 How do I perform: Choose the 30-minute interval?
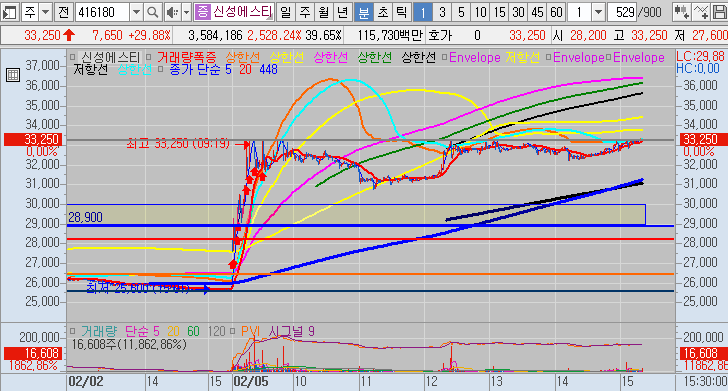pyautogui.click(x=518, y=12)
